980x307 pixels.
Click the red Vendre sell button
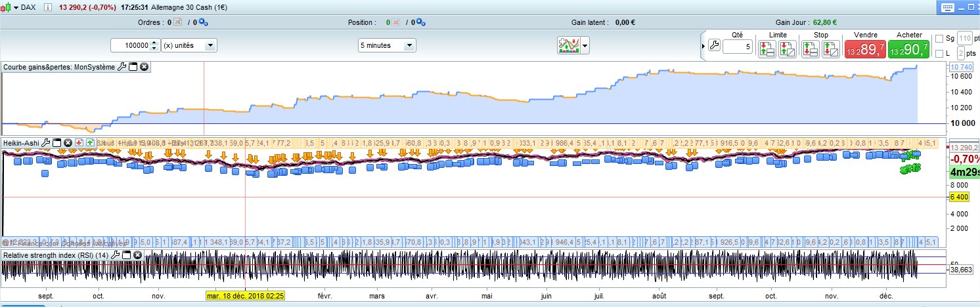point(864,49)
